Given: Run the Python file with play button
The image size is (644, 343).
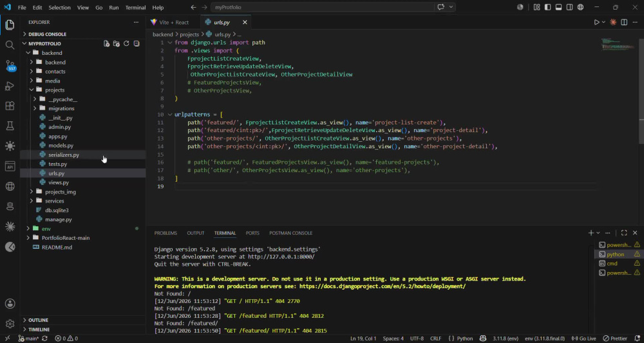Looking at the screenshot, I should 597,22.
